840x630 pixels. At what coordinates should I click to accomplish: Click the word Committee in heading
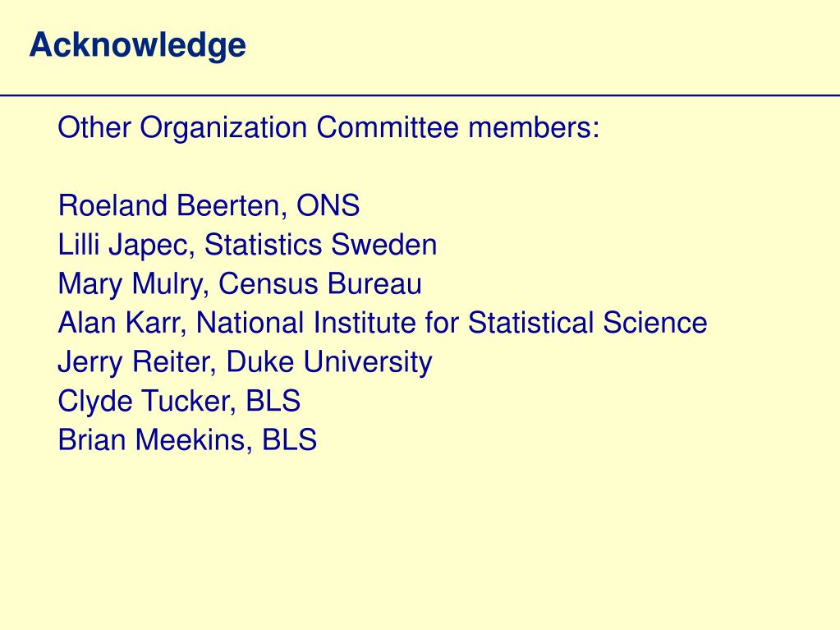point(388,127)
